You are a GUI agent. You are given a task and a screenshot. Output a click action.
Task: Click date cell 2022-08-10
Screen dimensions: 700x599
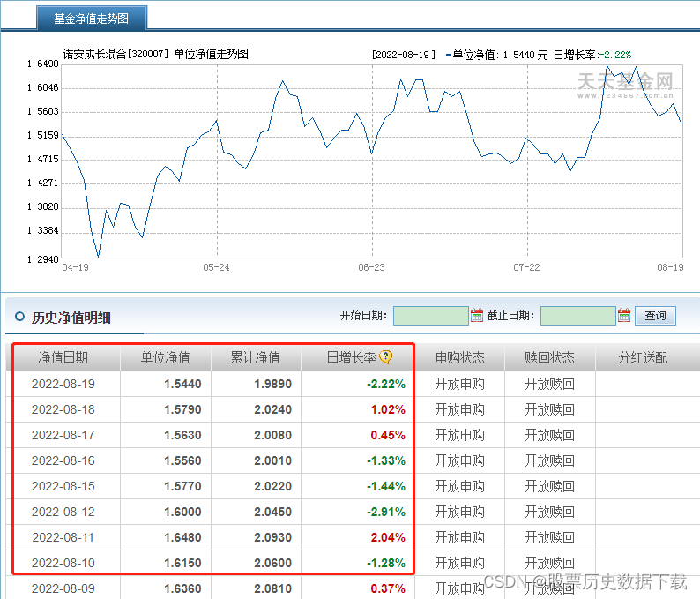[63, 563]
